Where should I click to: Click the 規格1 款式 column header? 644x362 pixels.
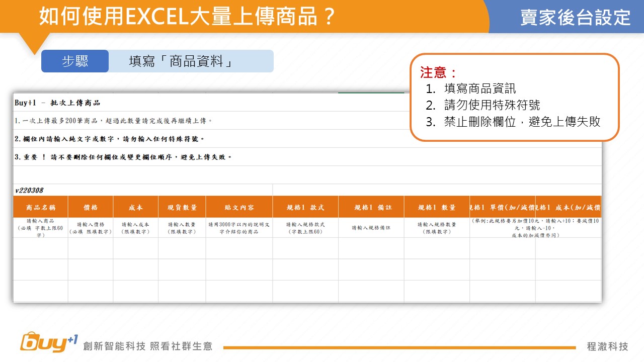coord(305,207)
